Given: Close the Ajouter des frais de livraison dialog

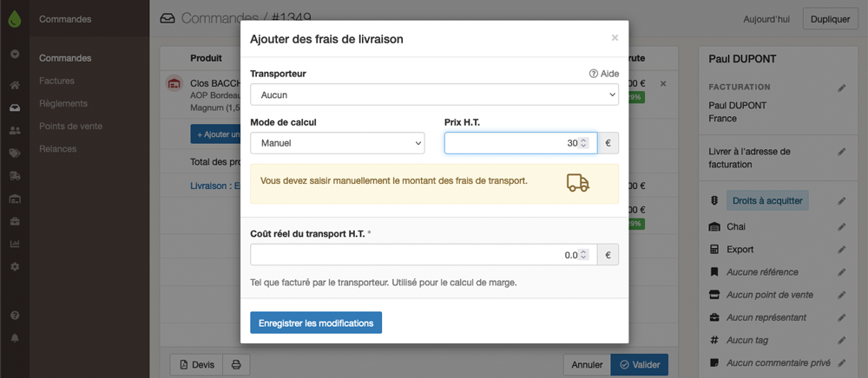Looking at the screenshot, I should (615, 38).
